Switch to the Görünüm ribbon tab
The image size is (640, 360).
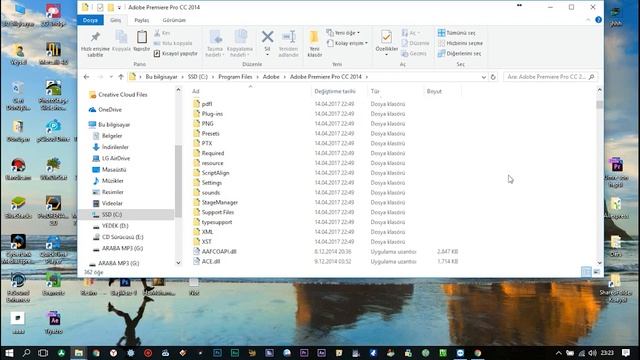point(174,20)
